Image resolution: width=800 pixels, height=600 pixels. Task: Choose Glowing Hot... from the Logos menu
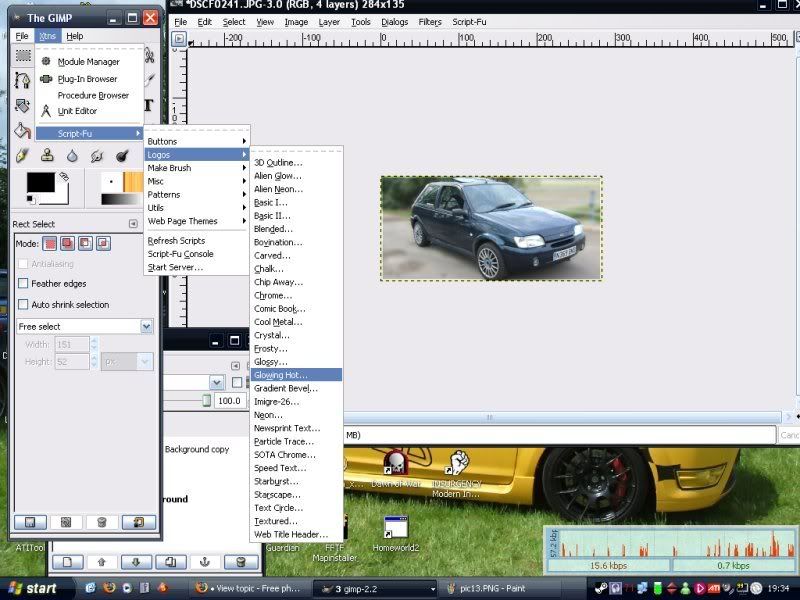(296, 375)
